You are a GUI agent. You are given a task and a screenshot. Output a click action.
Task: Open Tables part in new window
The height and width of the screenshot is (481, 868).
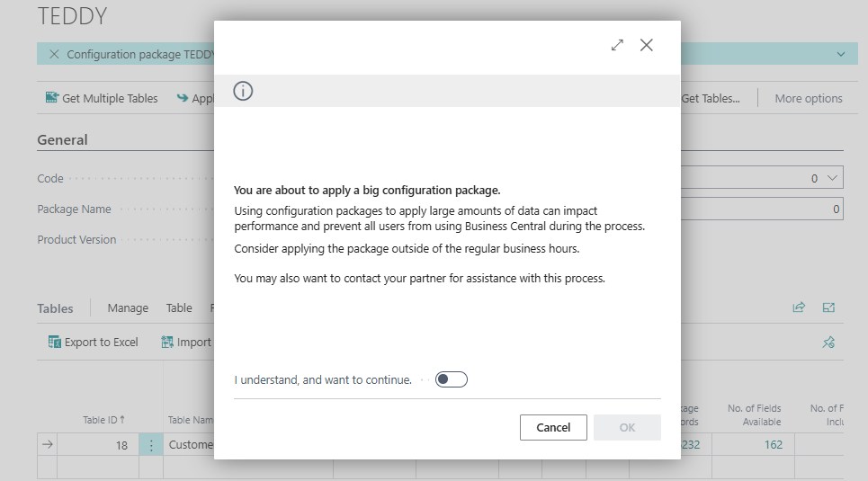tap(828, 307)
